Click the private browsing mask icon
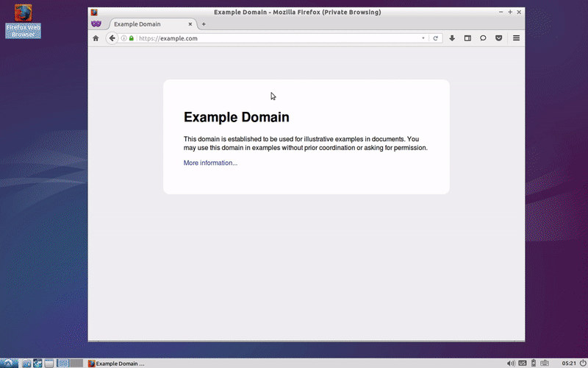Image resolution: width=588 pixels, height=368 pixels. [x=96, y=24]
